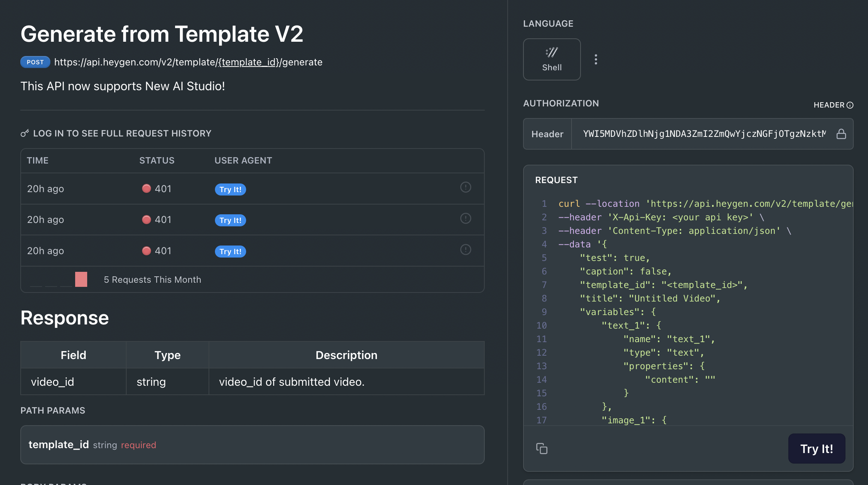Click the template_id path param field
Viewport: 868px width, 485px height.
coord(253,445)
